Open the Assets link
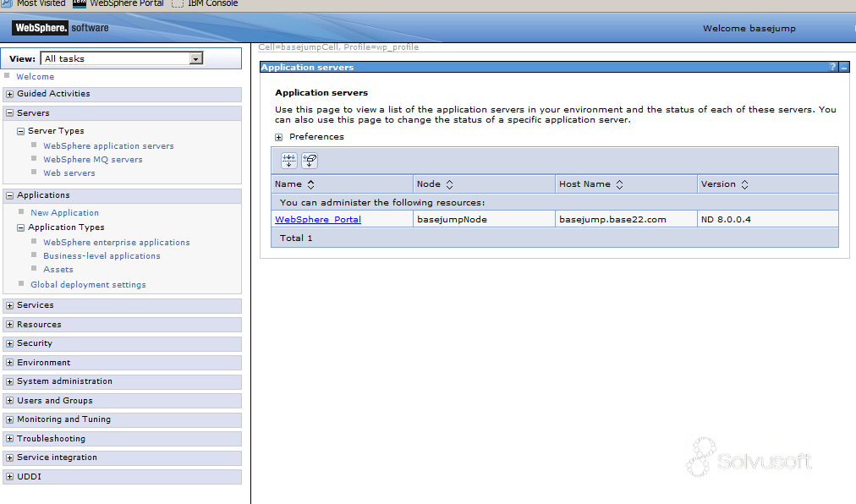This screenshot has height=504, width=856. click(58, 270)
